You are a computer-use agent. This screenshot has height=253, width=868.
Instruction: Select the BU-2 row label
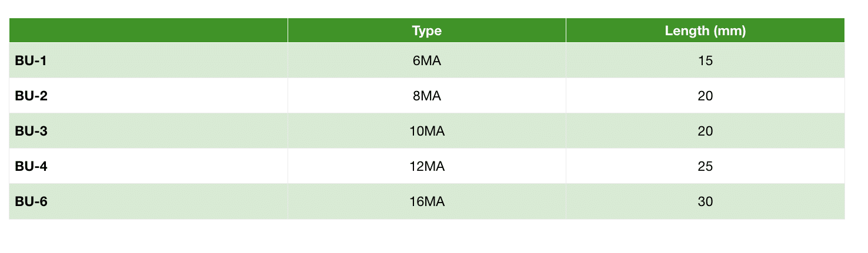pos(31,96)
